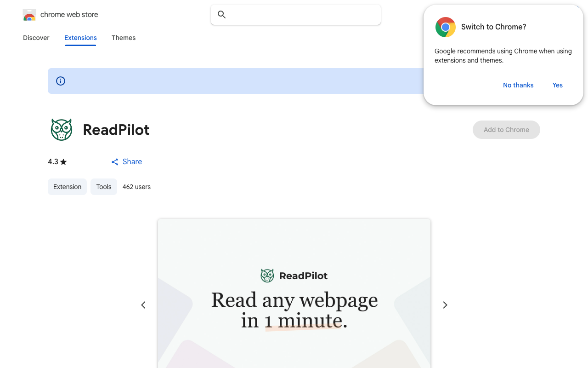The image size is (588, 368).
Task: Click the star icon next to 4.3
Action: (x=63, y=162)
